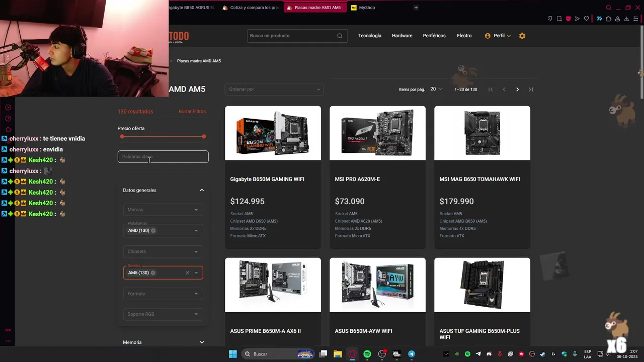Click the left handle of price slider
Screen dimensions: 644x362
122,137
